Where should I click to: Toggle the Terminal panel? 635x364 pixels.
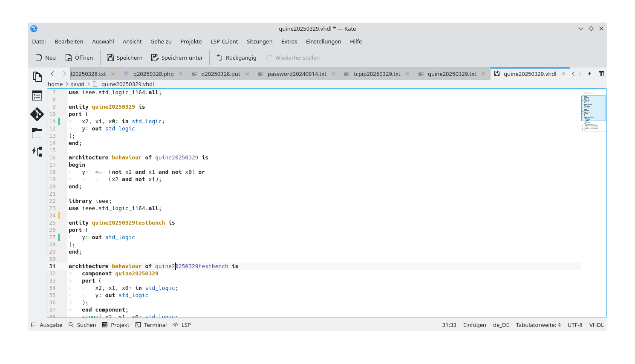pos(151,325)
